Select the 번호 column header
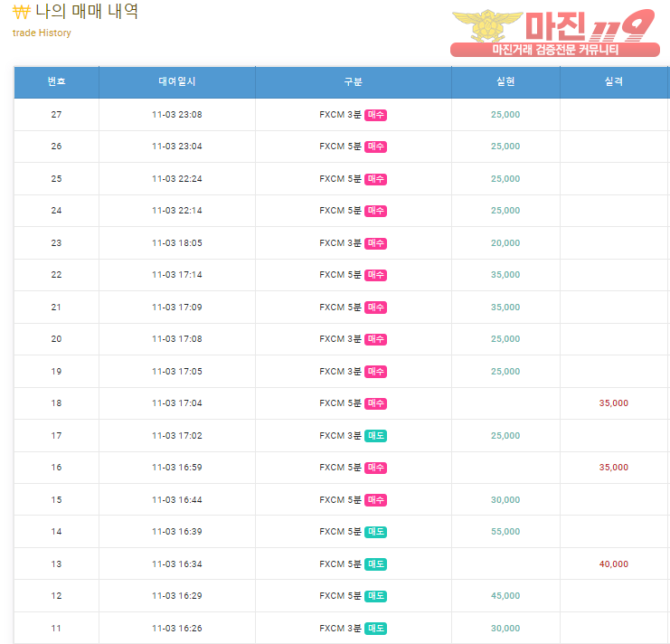Image resolution: width=670 pixels, height=644 pixels. [x=56, y=81]
